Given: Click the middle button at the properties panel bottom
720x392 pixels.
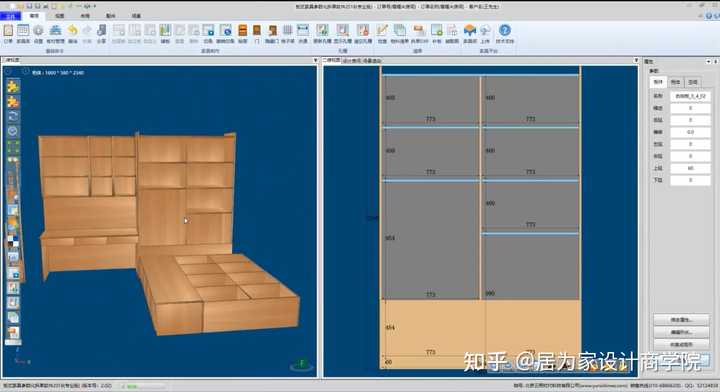Looking at the screenshot, I should (x=681, y=332).
